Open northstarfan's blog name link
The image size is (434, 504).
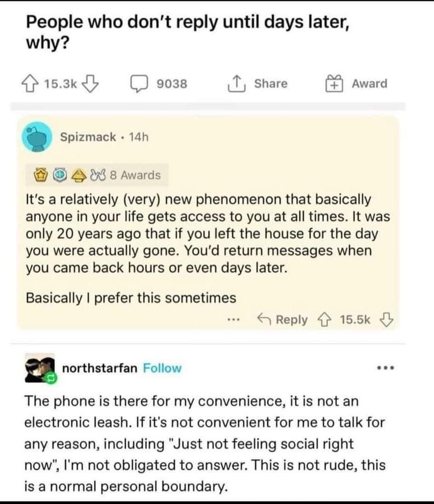pyautogui.click(x=99, y=368)
